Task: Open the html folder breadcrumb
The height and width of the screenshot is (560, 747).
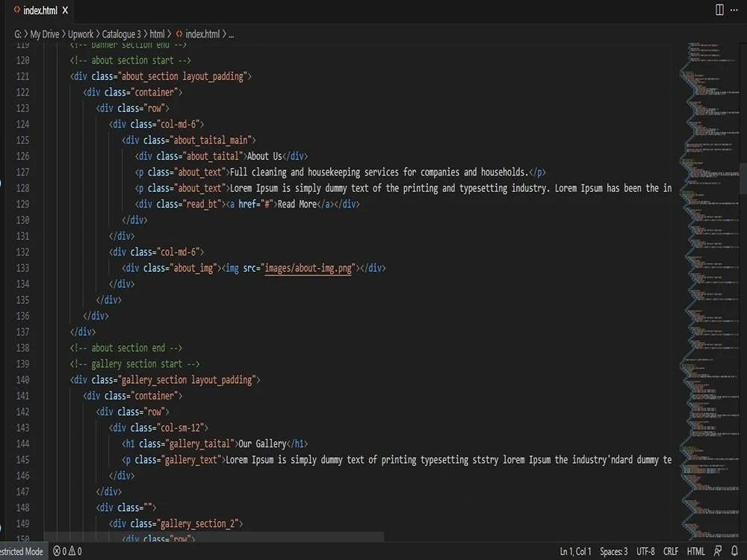Action: click(157, 34)
